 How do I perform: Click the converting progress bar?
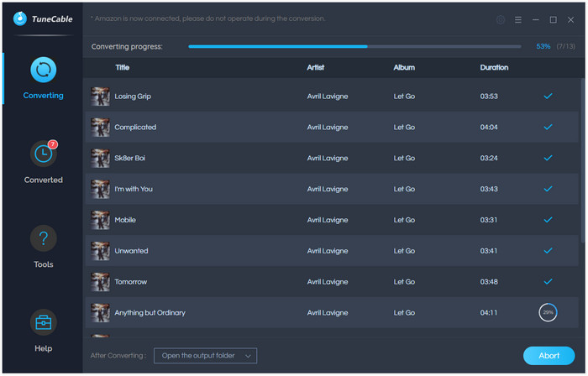[354, 46]
